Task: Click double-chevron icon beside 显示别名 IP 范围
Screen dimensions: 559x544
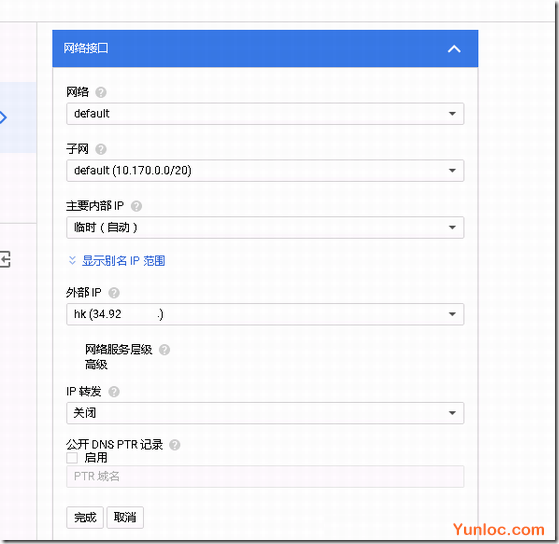Action: pyautogui.click(x=72, y=261)
